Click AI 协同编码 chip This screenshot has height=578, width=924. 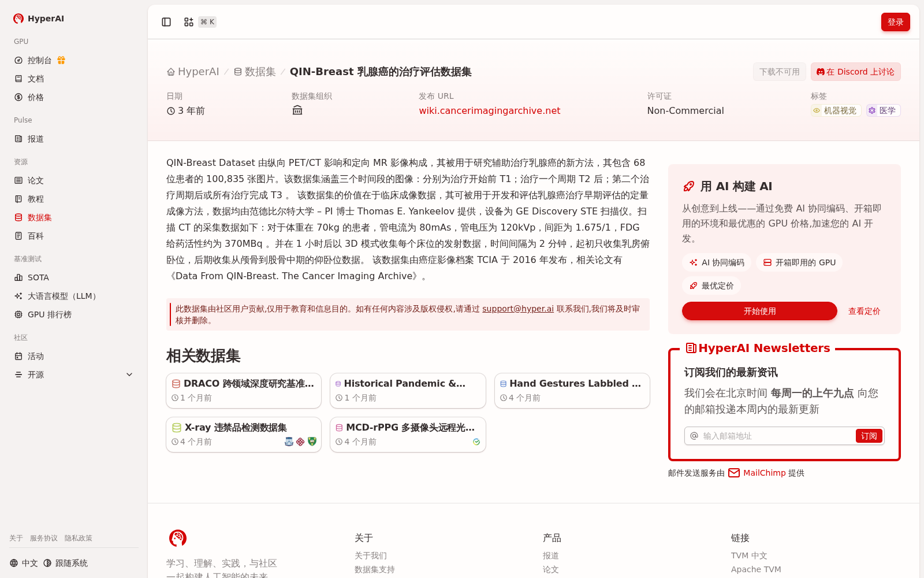(x=717, y=262)
